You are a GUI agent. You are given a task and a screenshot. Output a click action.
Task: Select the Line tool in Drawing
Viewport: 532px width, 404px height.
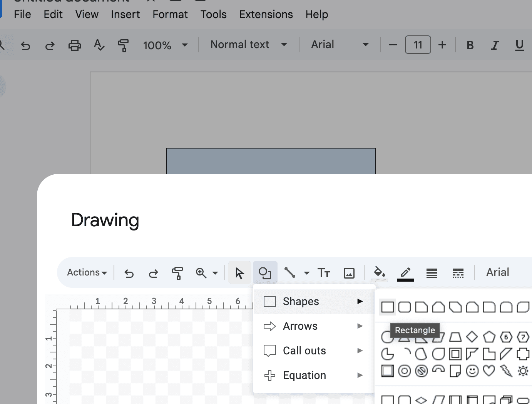(289, 273)
